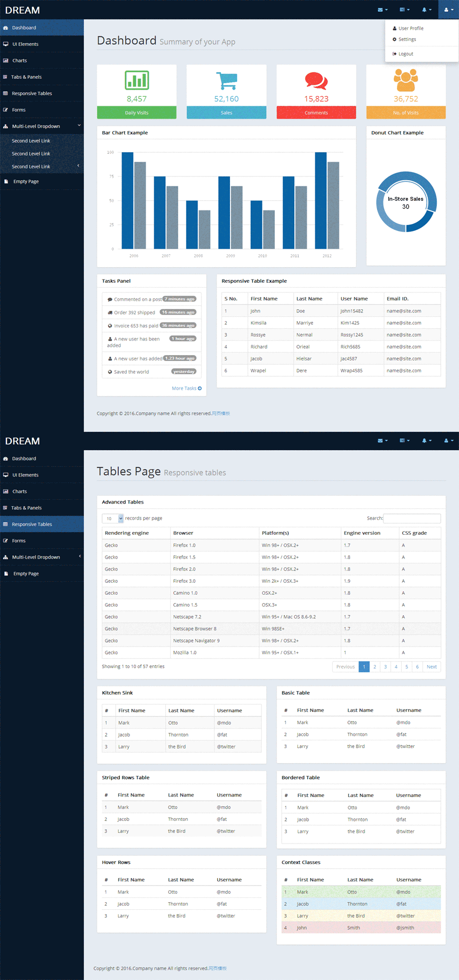This screenshot has width=459, height=980.
Task: Click Next in Advanced Tables pagination
Action: [x=431, y=667]
